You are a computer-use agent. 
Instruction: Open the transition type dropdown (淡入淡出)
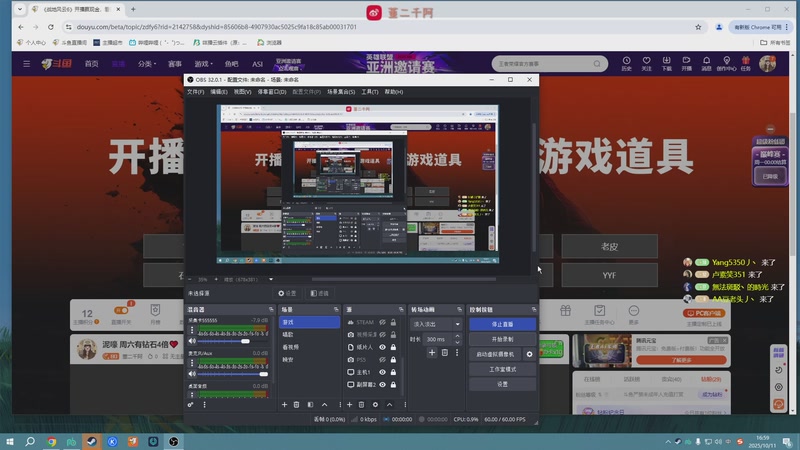point(436,324)
